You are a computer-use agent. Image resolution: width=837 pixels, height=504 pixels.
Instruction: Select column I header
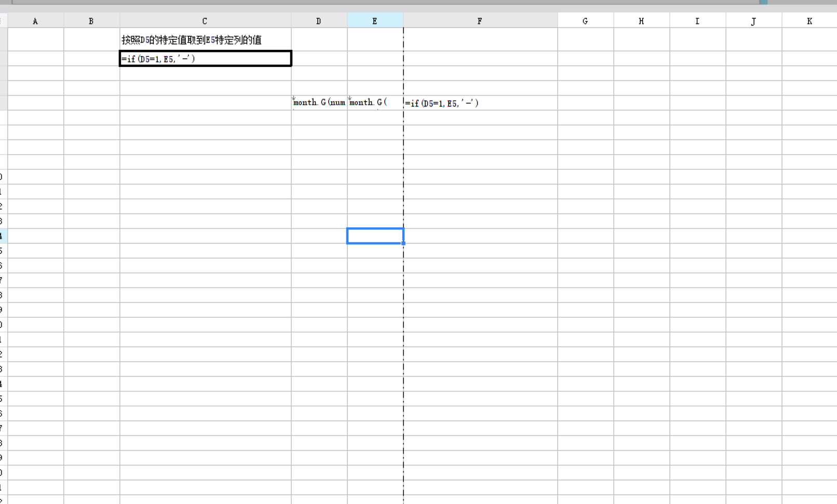pos(698,21)
